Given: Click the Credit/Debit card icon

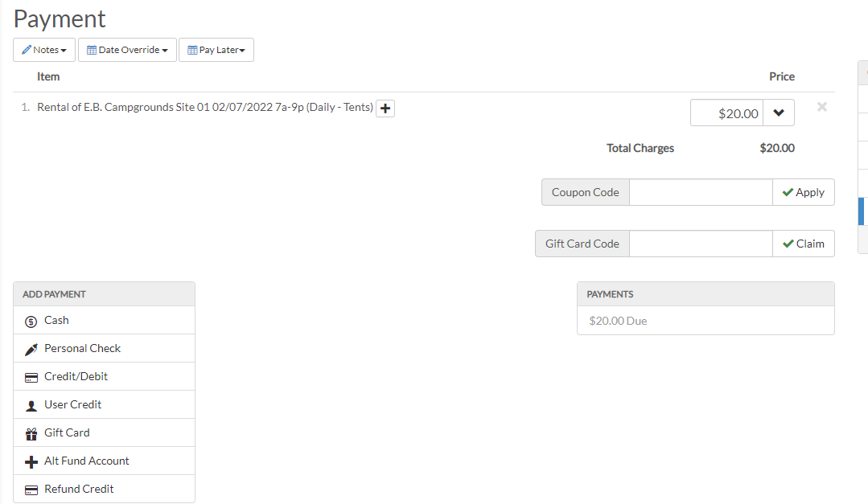Looking at the screenshot, I should 31,378.
